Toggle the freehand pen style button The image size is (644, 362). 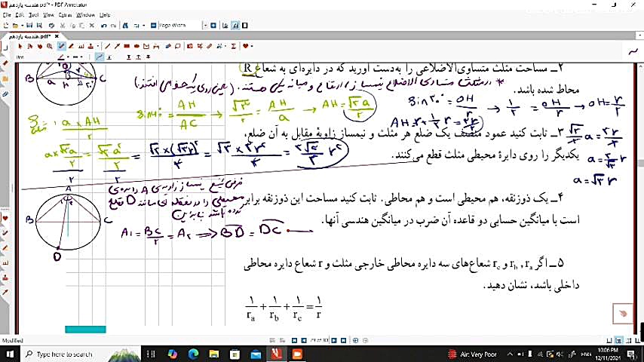pyautogui.click(x=99, y=57)
